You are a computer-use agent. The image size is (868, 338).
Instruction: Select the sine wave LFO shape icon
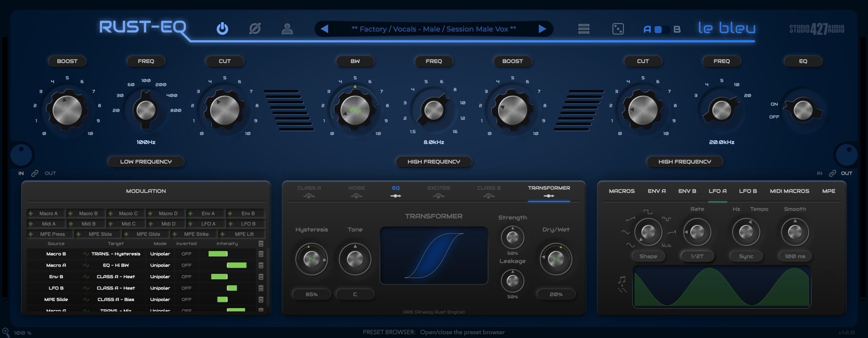coord(630,245)
